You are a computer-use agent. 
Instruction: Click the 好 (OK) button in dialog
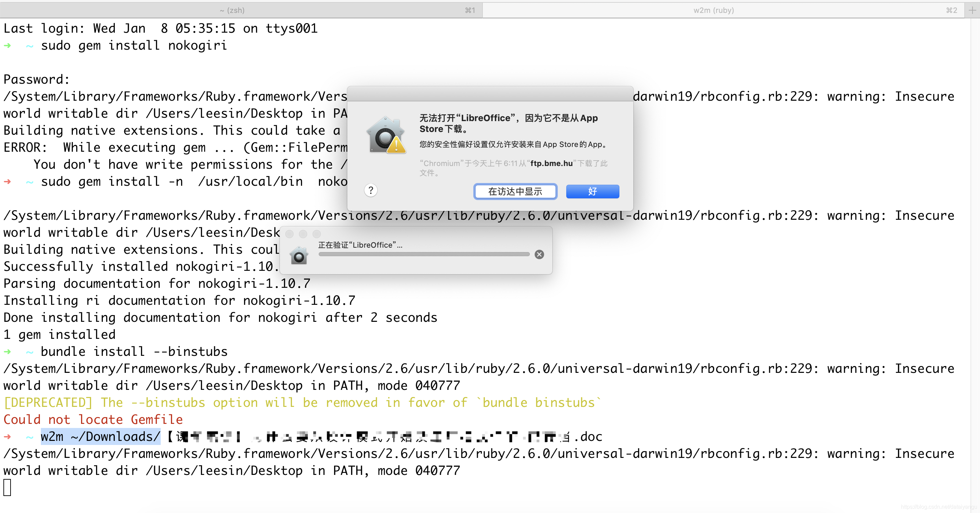click(x=592, y=192)
